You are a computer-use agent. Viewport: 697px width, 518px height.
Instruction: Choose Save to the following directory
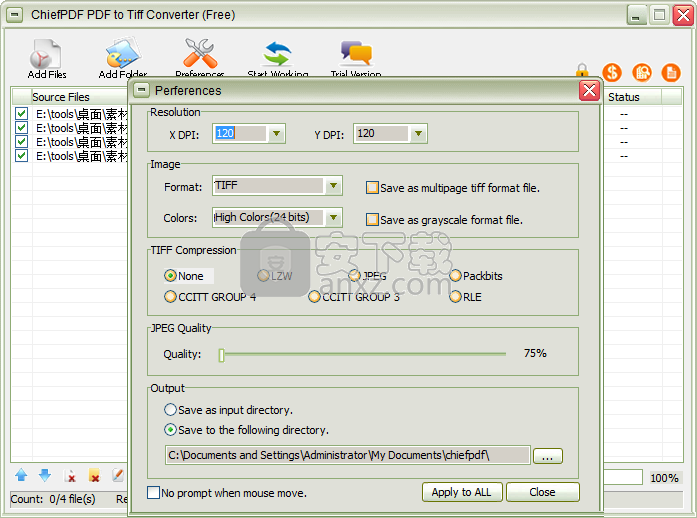[170, 430]
